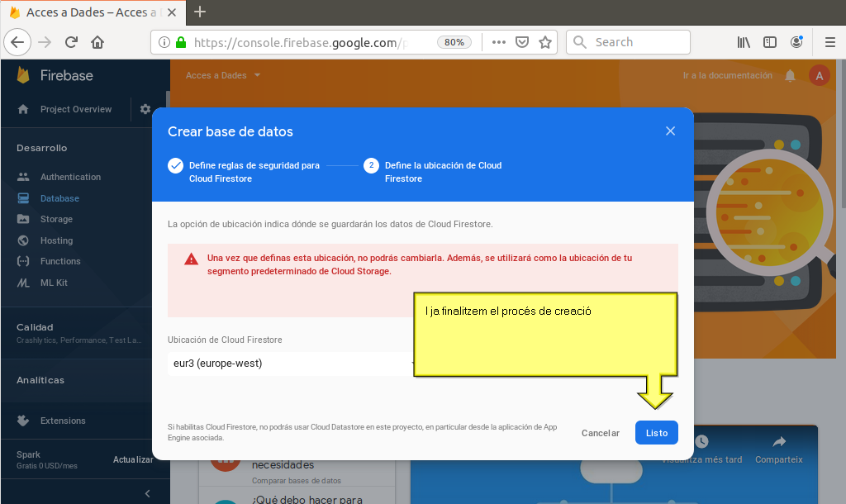Close the Crear base de datos dialog
The width and height of the screenshot is (846, 504).
[x=670, y=131]
